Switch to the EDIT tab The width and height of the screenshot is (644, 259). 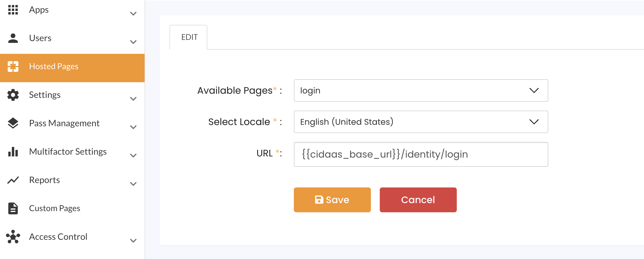(x=189, y=37)
